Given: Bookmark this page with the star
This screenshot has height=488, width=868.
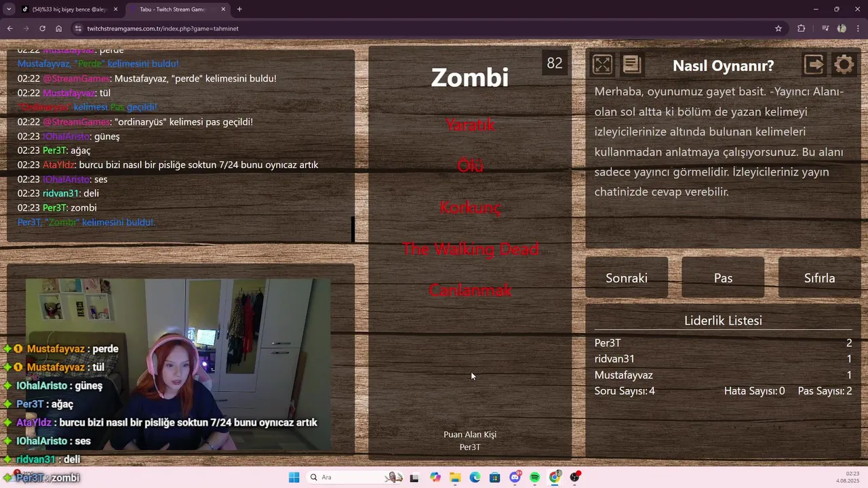Looking at the screenshot, I should [778, 28].
